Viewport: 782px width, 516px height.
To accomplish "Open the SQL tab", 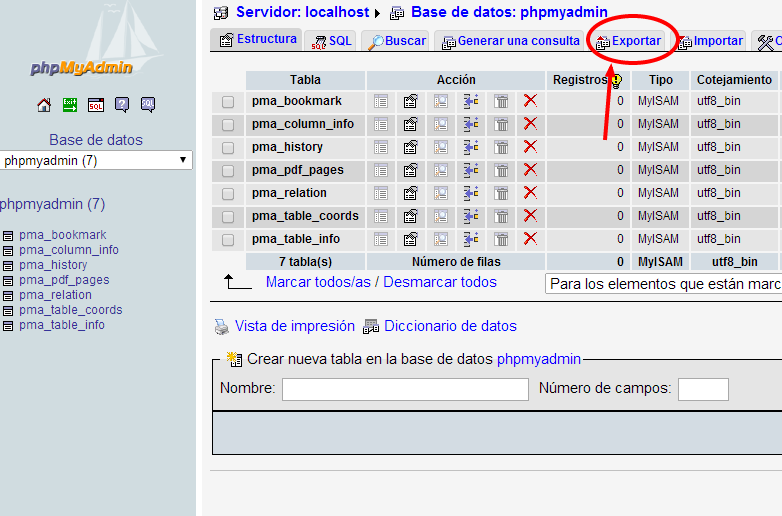I will 331,40.
